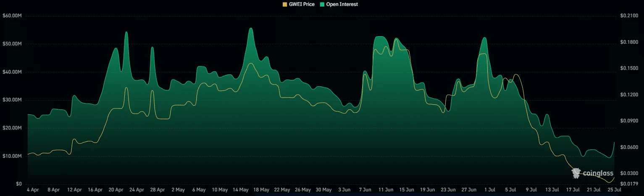
Task: Select the $10.00M left axis label
Action: coord(12,156)
